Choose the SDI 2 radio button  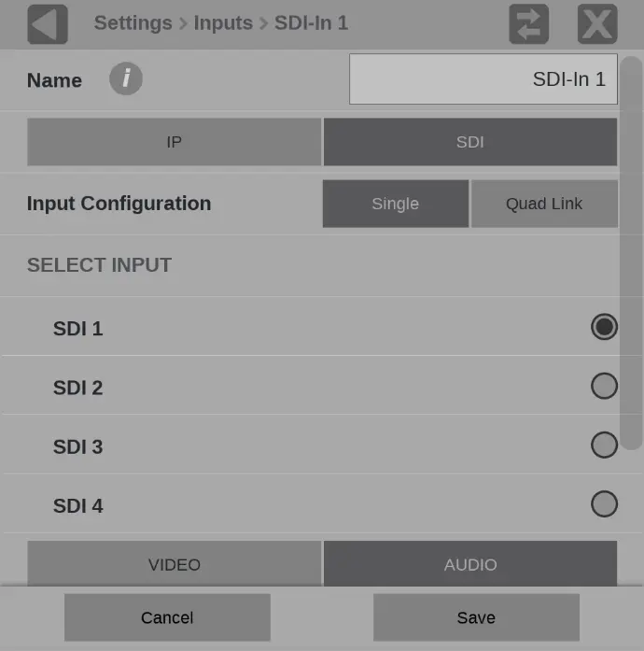point(604,386)
